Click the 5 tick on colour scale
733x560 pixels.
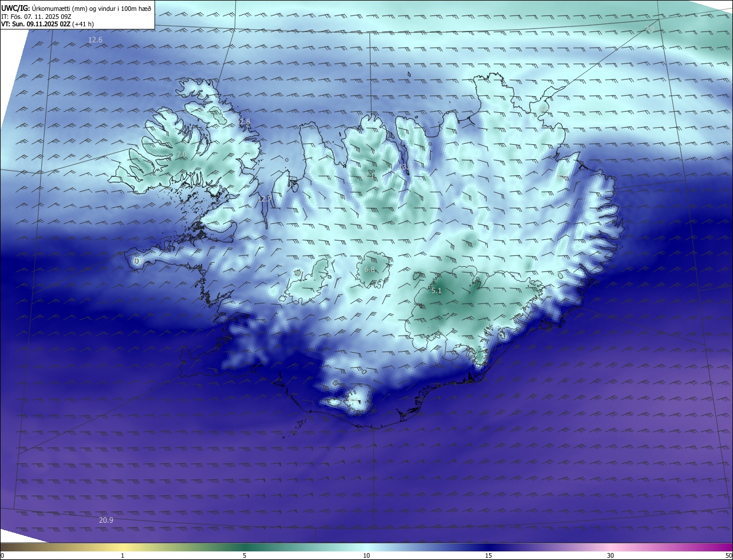245,555
